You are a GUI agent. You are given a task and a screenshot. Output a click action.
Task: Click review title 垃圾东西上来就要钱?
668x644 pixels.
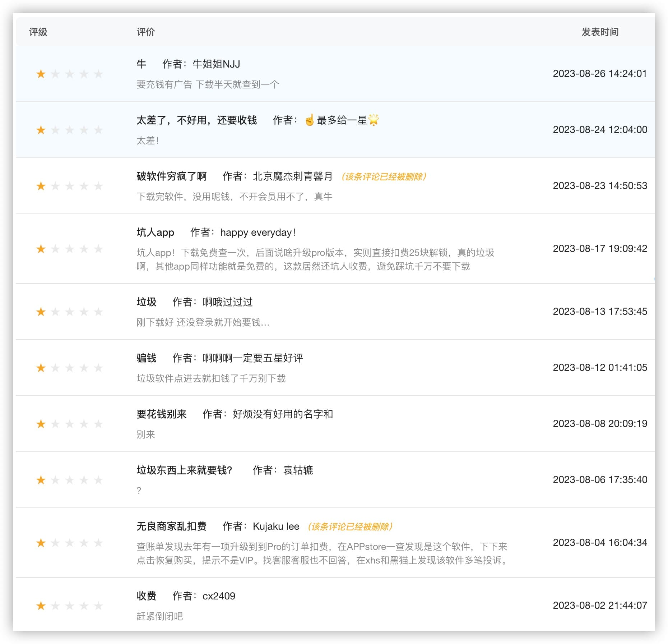185,470
